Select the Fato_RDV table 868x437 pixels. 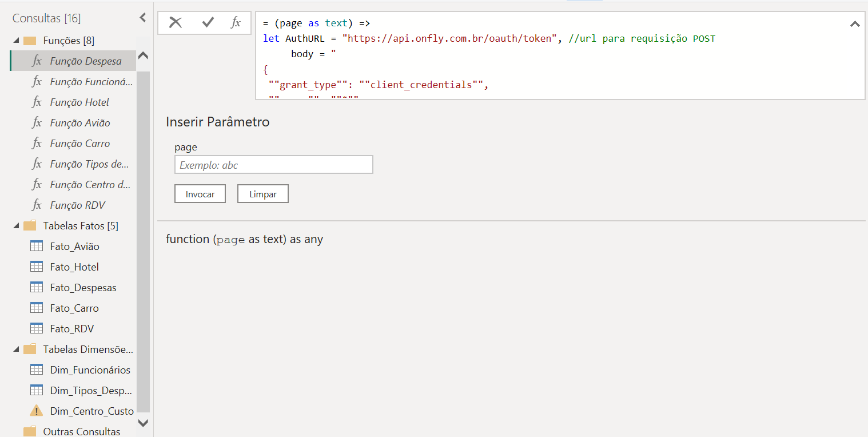coord(73,329)
